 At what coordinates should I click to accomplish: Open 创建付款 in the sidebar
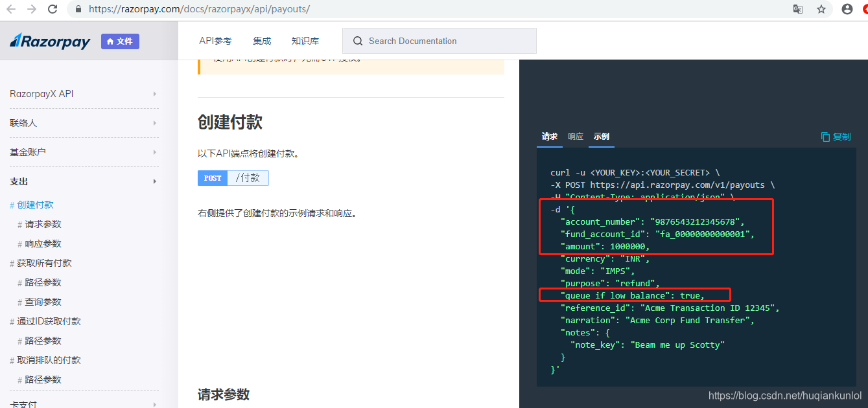click(x=35, y=205)
